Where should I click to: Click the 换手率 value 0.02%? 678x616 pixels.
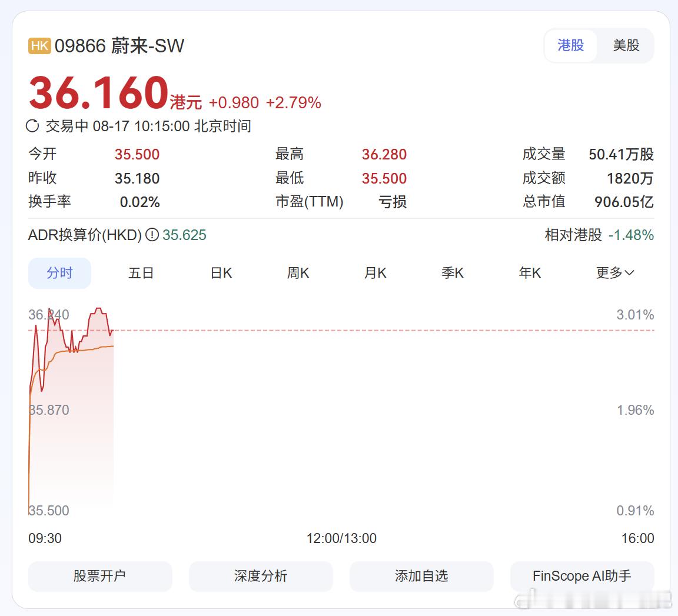tap(139, 202)
